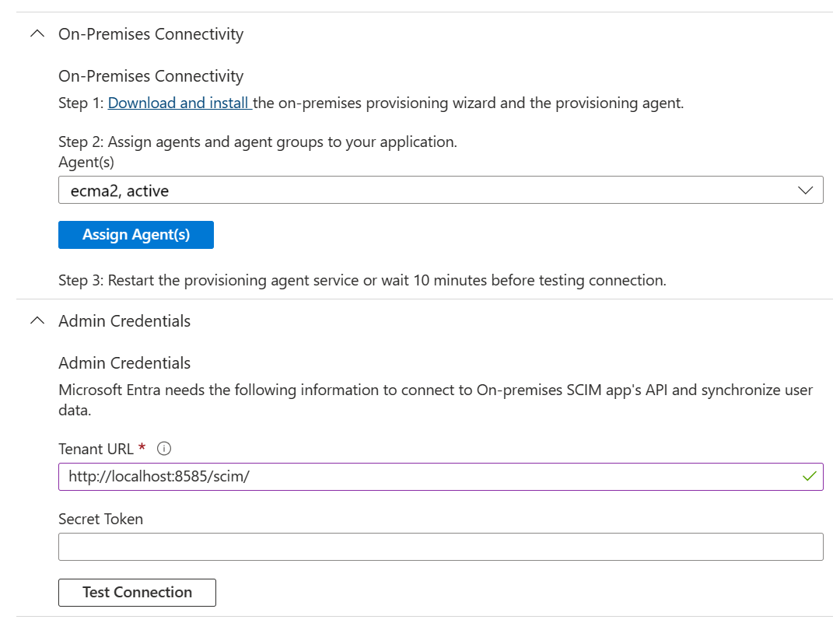Click the Tenant URL field label
Screen dimensions: 840x630
click(x=96, y=449)
